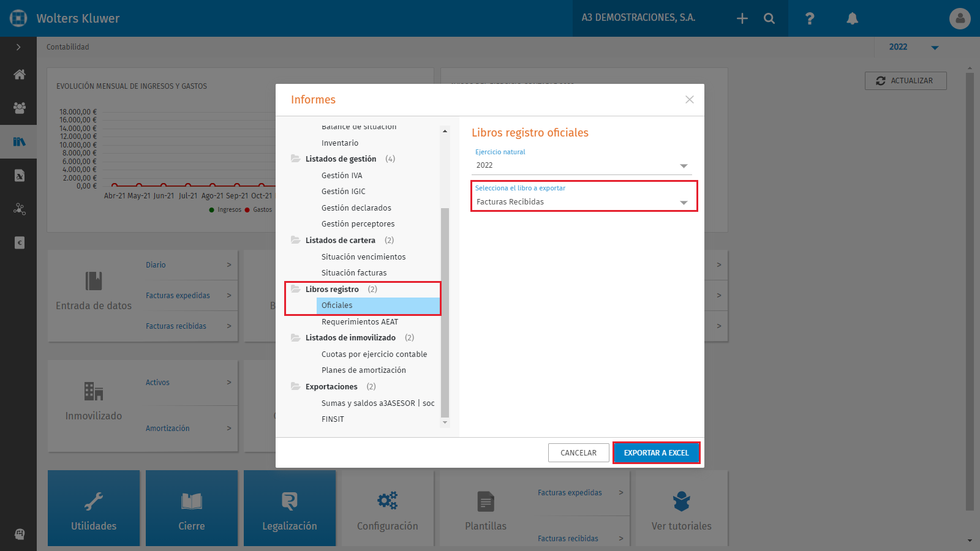
Task: Collapse the Exportaciones folder
Action: click(295, 386)
